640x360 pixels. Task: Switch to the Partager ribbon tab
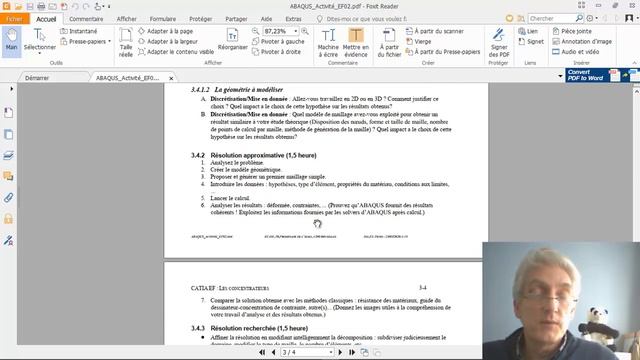click(236, 19)
